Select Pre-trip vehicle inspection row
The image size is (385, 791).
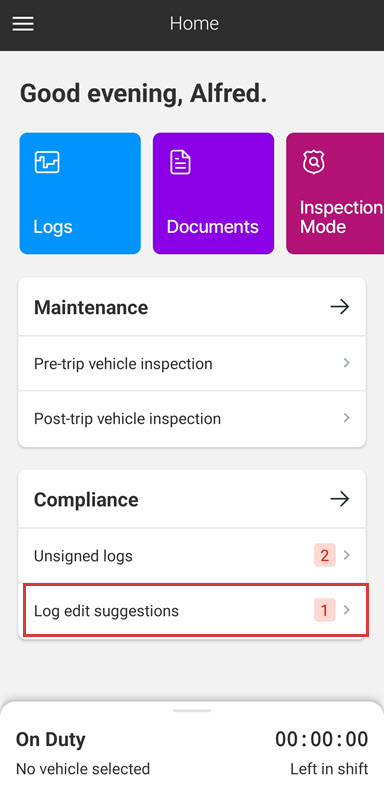[x=192, y=363]
